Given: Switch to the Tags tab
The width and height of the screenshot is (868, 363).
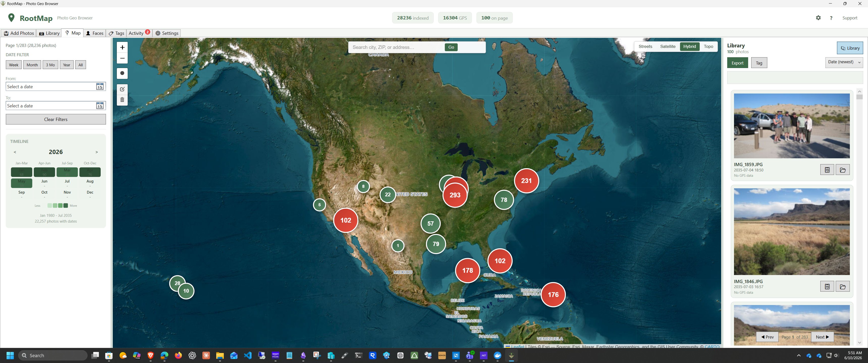Looking at the screenshot, I should 117,33.
